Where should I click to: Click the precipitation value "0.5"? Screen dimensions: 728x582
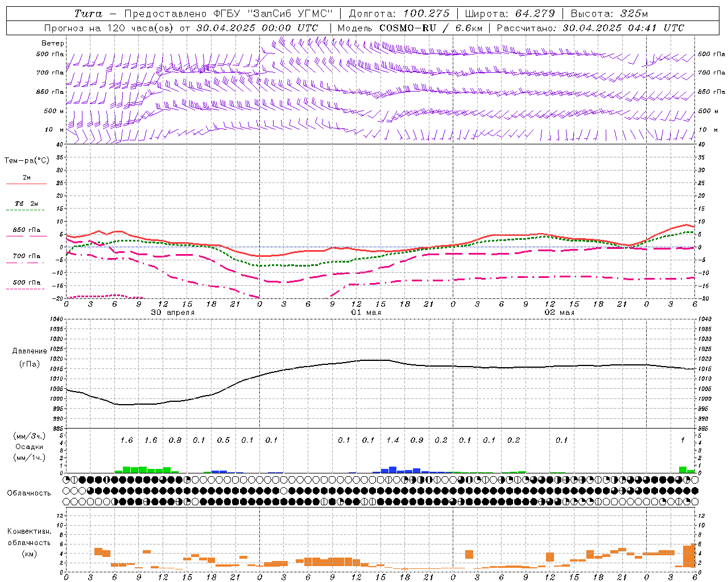click(224, 440)
